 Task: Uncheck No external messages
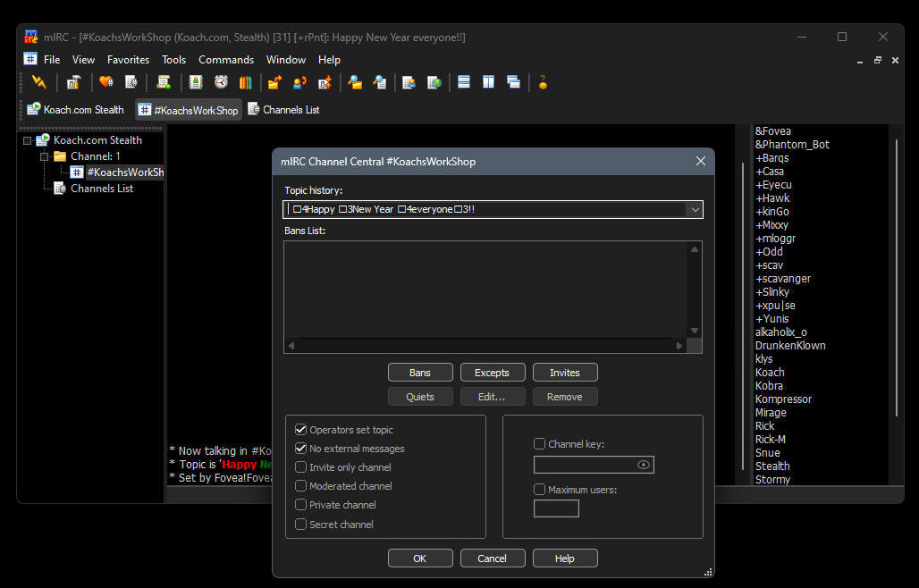300,449
